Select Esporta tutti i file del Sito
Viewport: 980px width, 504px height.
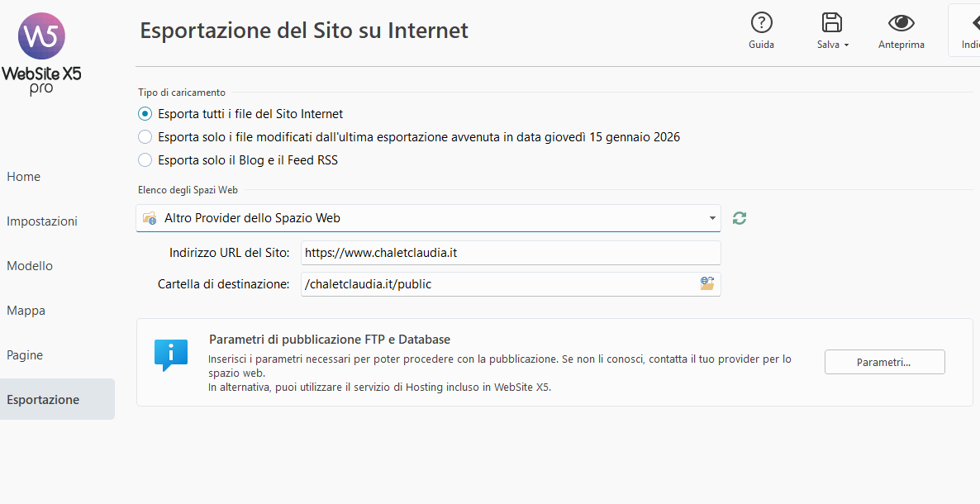145,114
